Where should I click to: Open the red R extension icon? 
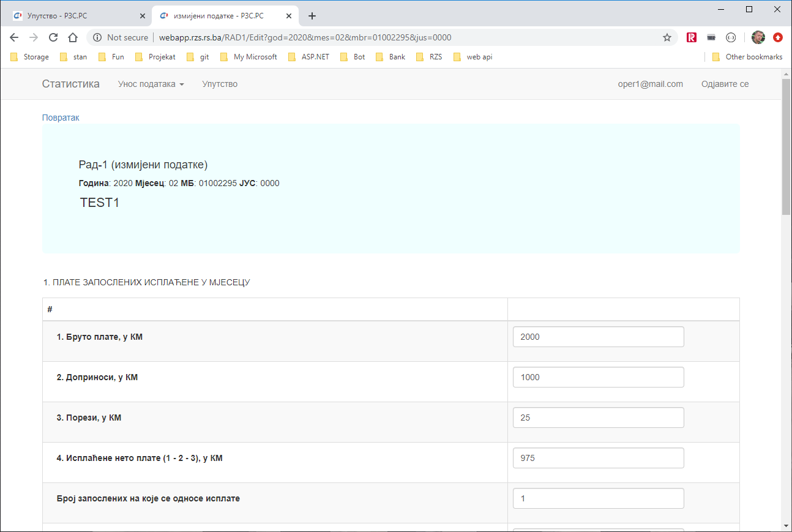[692, 37]
